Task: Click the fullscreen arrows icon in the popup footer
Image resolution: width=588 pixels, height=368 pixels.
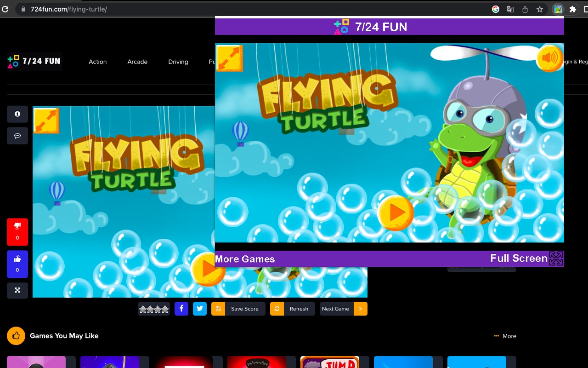Action: point(556,259)
